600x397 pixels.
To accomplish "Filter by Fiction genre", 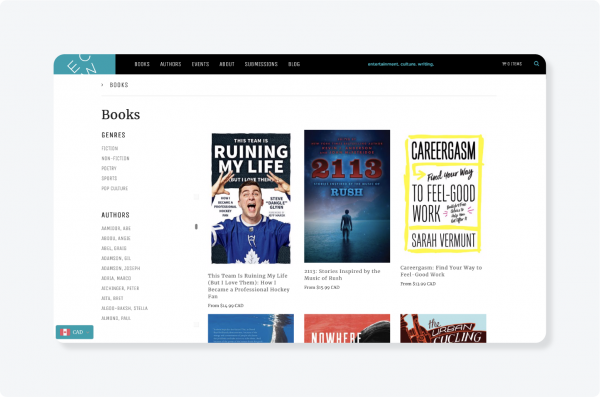I will point(110,148).
